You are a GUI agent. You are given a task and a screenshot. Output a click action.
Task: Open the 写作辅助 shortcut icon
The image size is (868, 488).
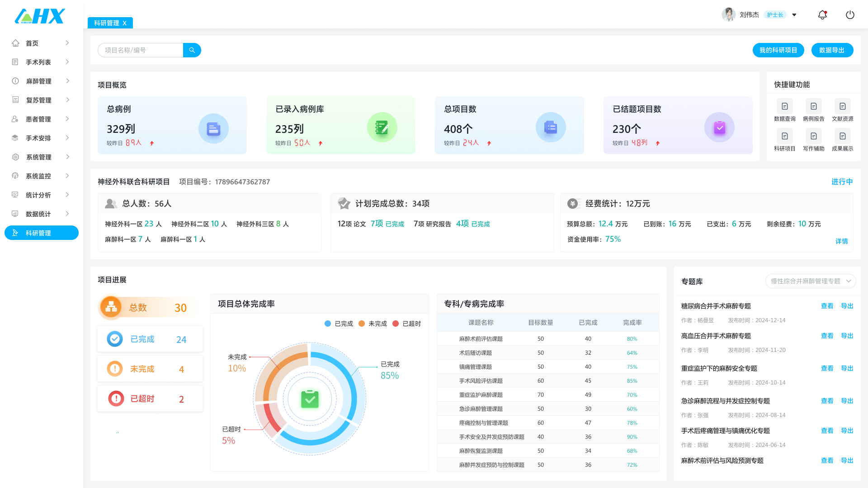coord(813,136)
